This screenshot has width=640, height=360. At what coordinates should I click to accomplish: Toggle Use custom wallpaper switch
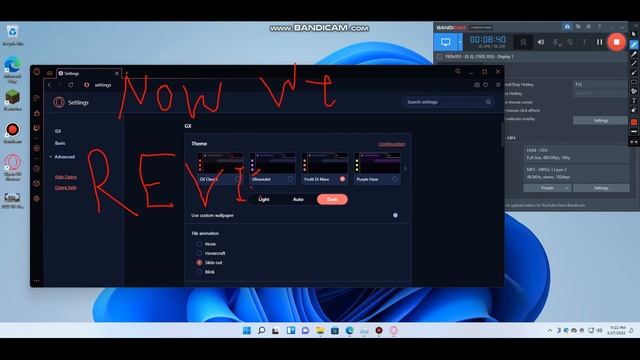click(x=394, y=215)
